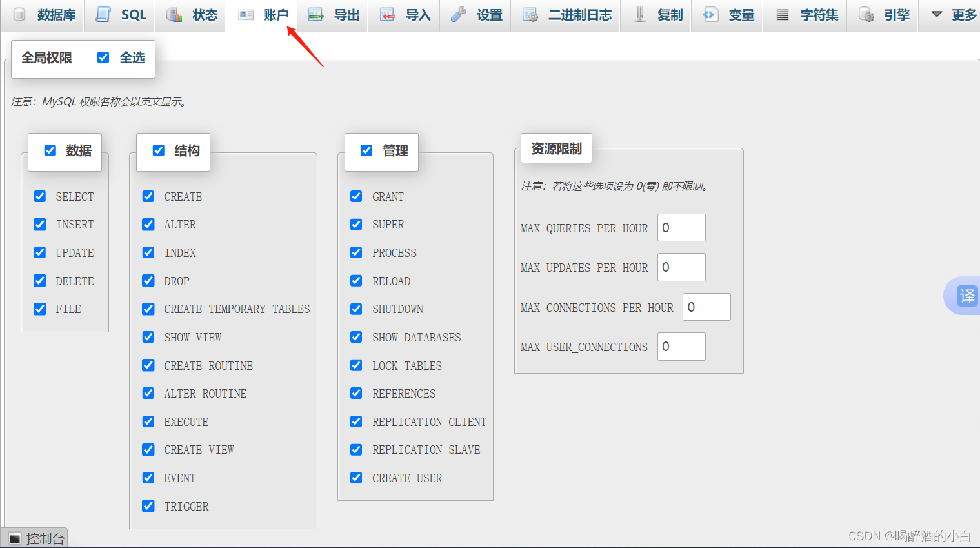Click the binary log icon
Image resolution: width=980 pixels, height=548 pixels.
[530, 14]
